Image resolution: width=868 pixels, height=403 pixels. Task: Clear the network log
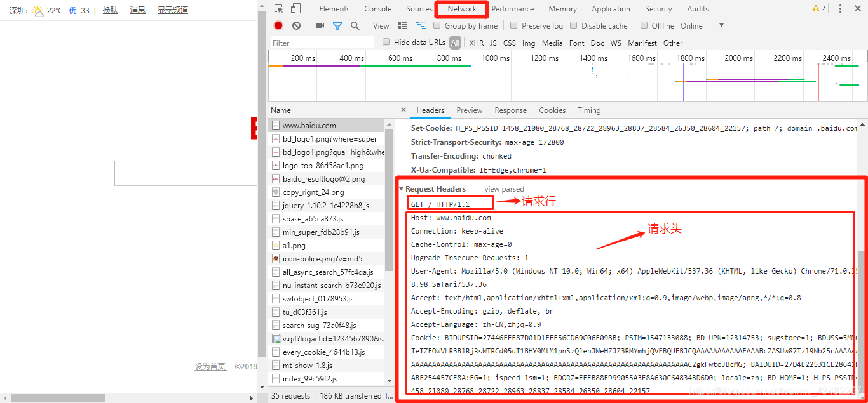pos(296,26)
